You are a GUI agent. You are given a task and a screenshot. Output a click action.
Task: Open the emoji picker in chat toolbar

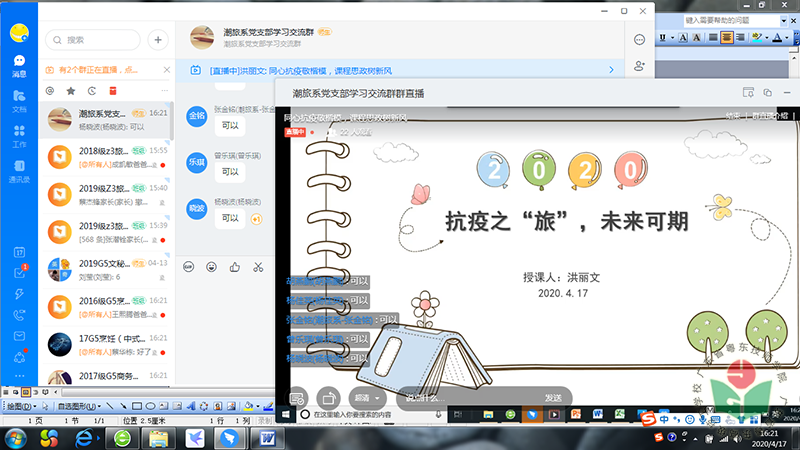(211, 267)
